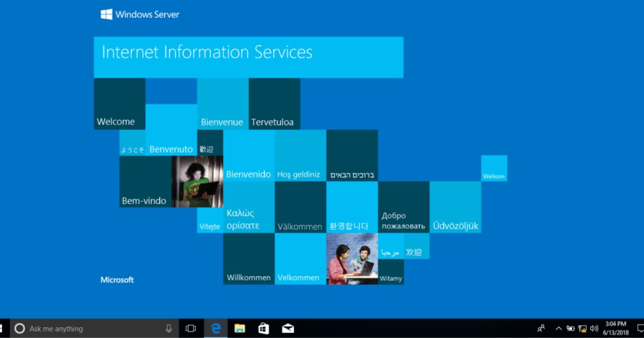Click the Internet Information Services banner
This screenshot has width=644, height=338.
248,57
